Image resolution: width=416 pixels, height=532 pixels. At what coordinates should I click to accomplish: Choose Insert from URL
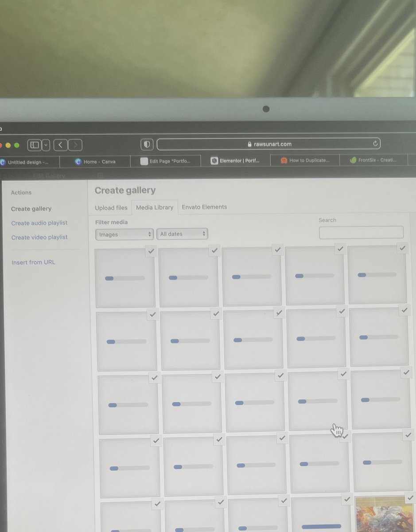point(34,262)
